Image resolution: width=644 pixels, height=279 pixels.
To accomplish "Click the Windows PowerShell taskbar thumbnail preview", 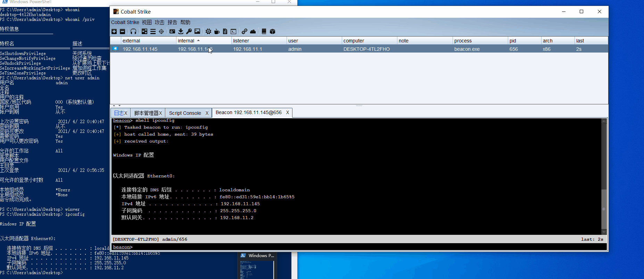I will 257,265.
